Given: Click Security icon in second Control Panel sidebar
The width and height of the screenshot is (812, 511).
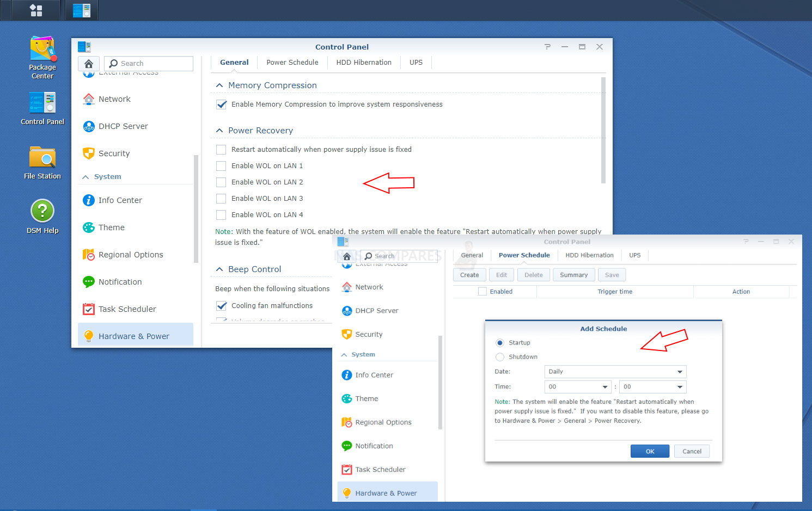Looking at the screenshot, I should click(x=347, y=334).
